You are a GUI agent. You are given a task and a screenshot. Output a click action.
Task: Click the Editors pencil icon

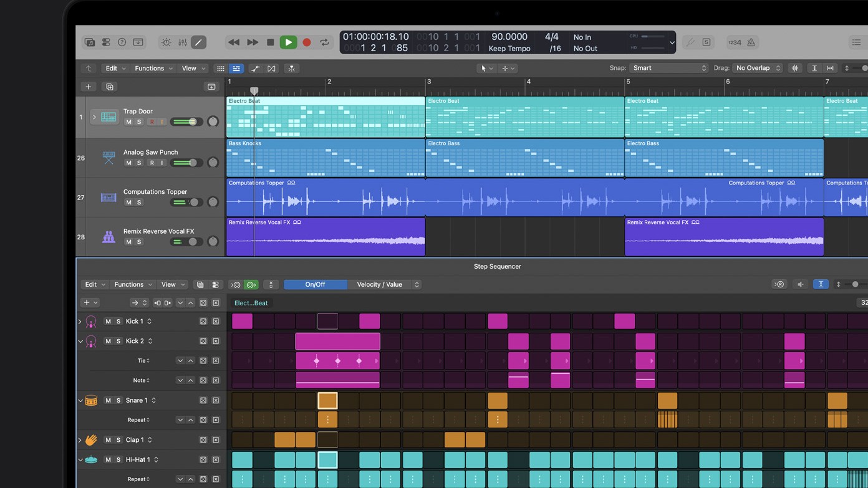click(198, 42)
